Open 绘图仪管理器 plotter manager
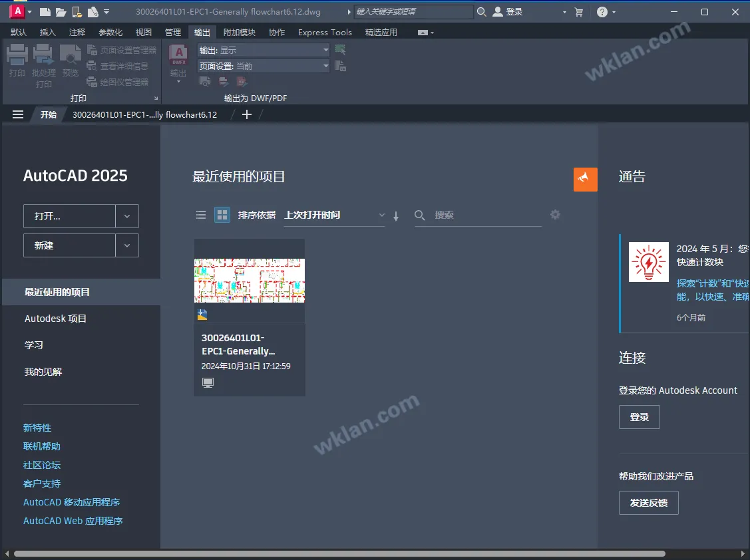Image resolution: width=750 pixels, height=560 pixels. coord(118,82)
